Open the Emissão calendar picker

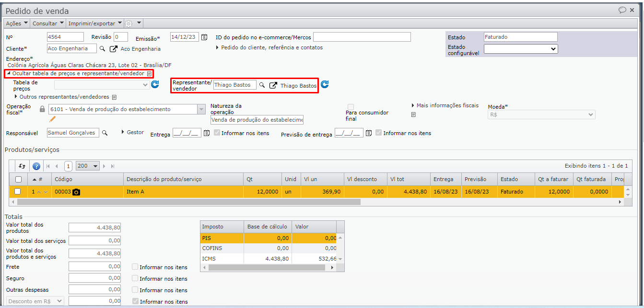tap(204, 37)
